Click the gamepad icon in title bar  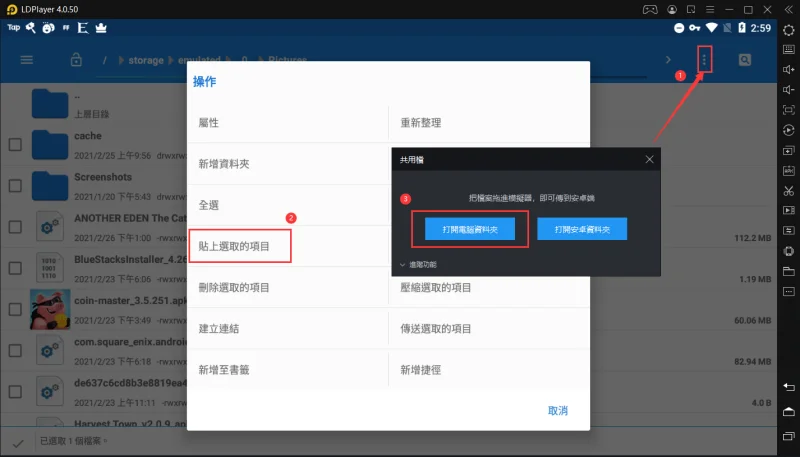pos(649,9)
